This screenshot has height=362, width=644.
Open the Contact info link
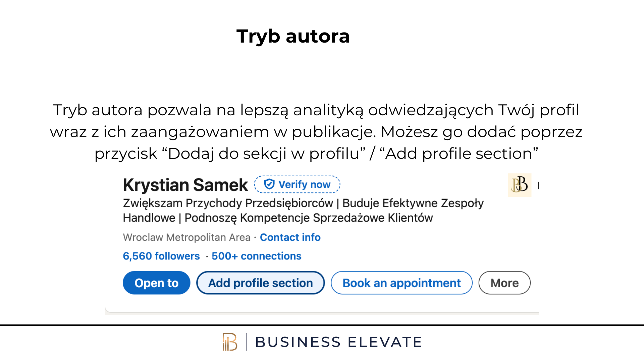[x=290, y=237]
